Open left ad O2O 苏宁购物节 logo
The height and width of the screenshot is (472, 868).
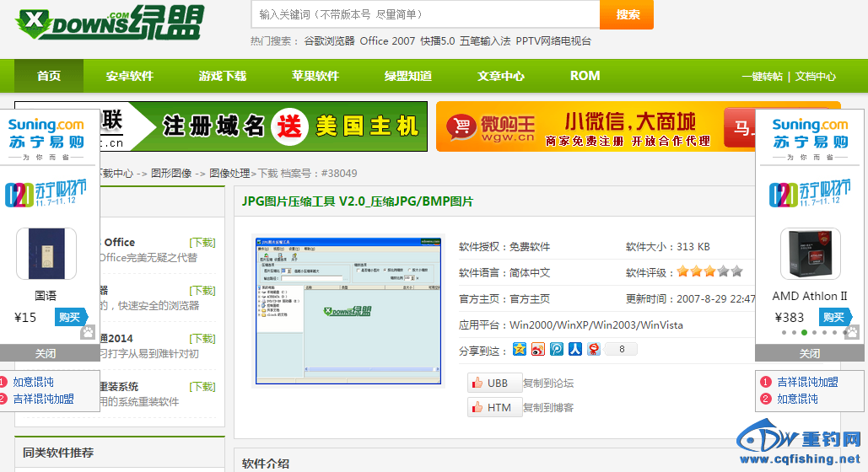[46, 193]
